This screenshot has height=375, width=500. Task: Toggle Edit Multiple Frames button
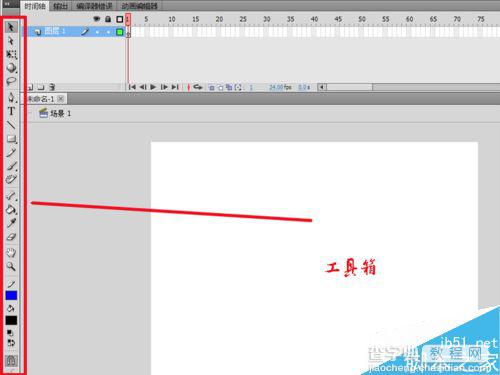[229, 87]
